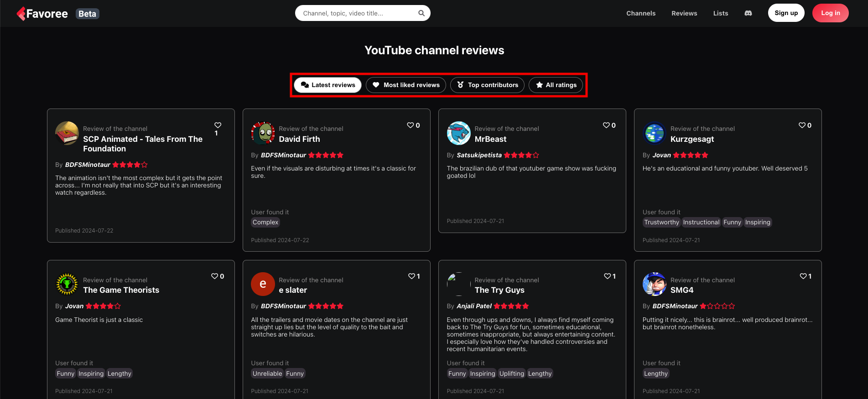868x399 pixels.
Task: Click the Sign up button
Action: pyautogui.click(x=786, y=13)
